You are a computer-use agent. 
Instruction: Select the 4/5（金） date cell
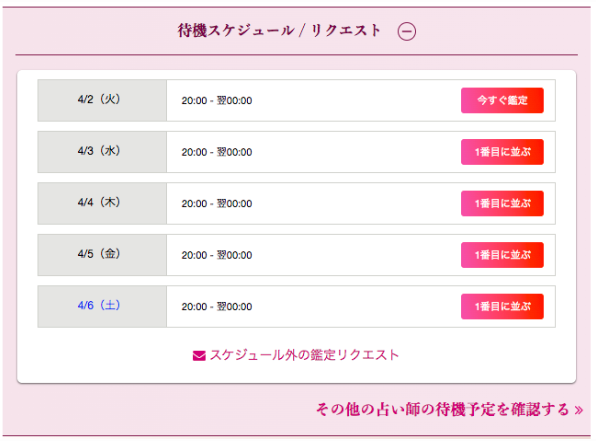[102, 255]
